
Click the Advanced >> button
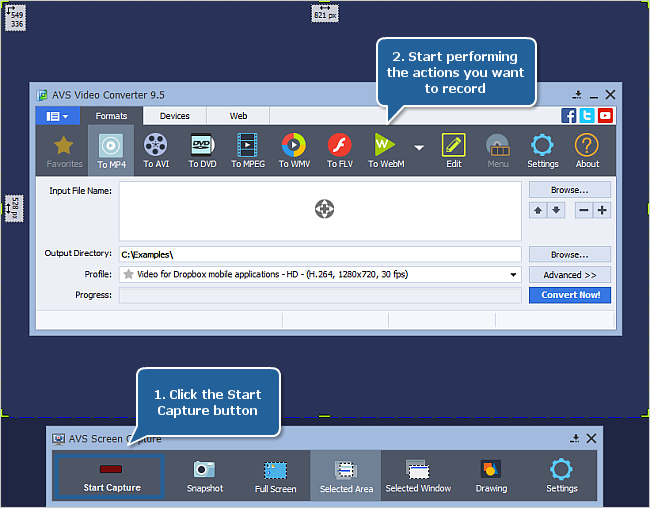(x=570, y=275)
